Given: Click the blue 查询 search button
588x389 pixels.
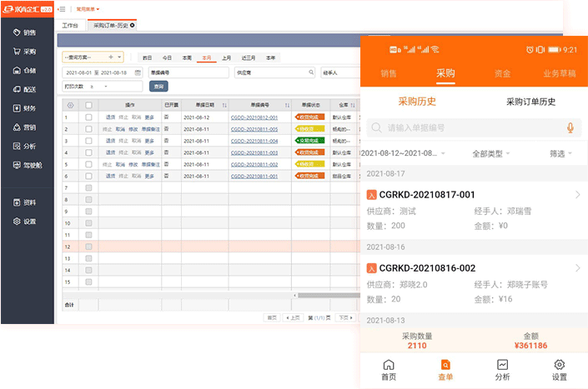Looking at the screenshot, I should pos(158,86).
